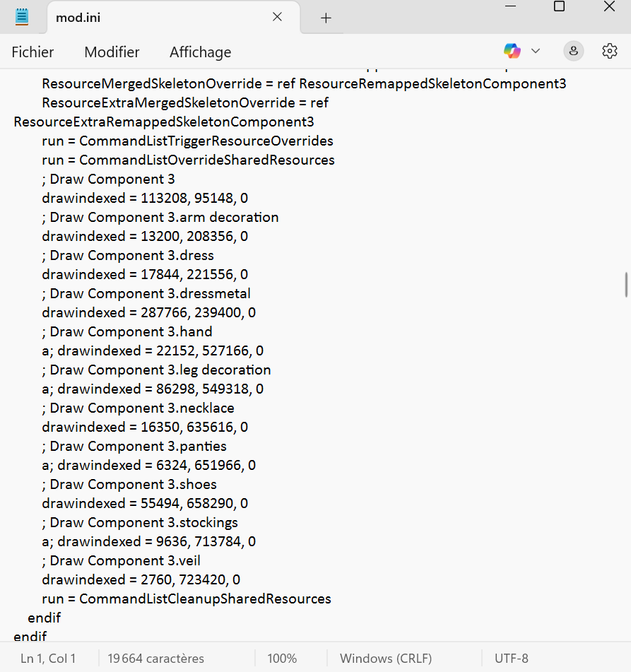This screenshot has width=631, height=672.
Task: Open Notepad settings gear
Action: tap(610, 51)
